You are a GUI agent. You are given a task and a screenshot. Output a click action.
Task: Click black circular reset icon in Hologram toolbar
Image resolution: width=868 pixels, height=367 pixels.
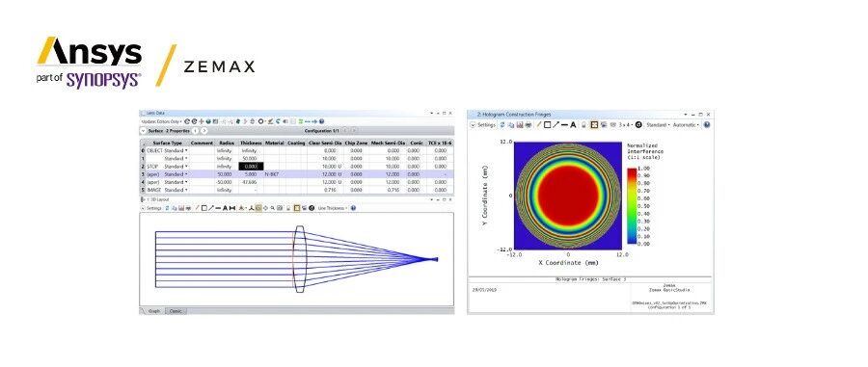pyautogui.click(x=638, y=125)
